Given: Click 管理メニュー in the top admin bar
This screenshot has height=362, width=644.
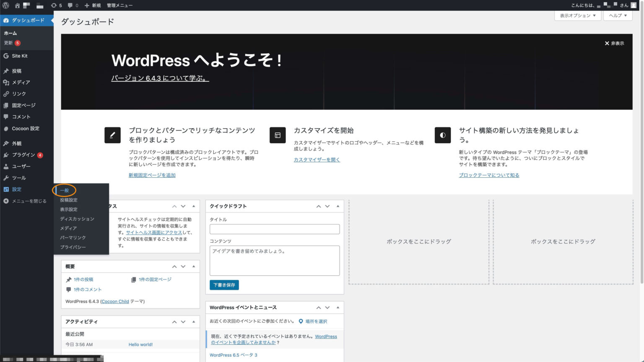Looking at the screenshot, I should point(119,5).
